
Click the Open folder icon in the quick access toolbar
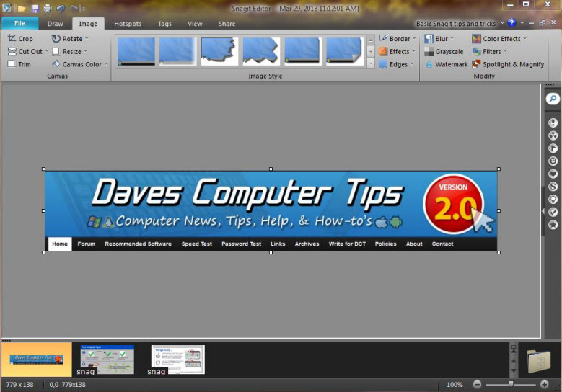click(x=22, y=8)
